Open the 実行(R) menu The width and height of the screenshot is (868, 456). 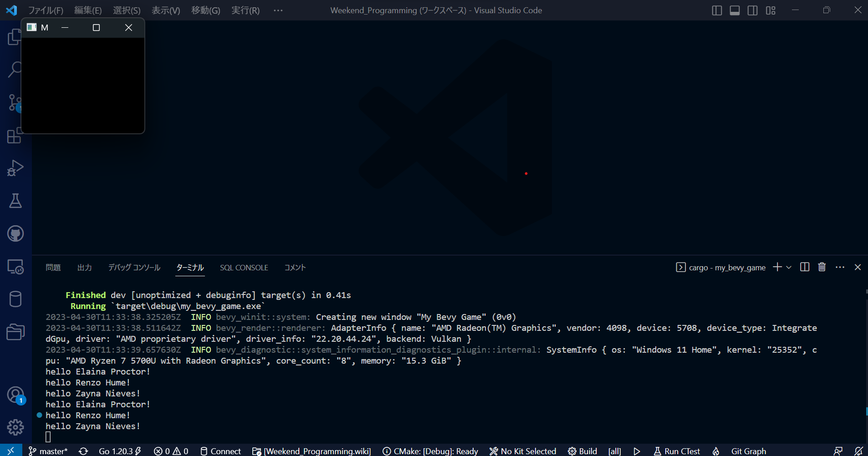[245, 10]
